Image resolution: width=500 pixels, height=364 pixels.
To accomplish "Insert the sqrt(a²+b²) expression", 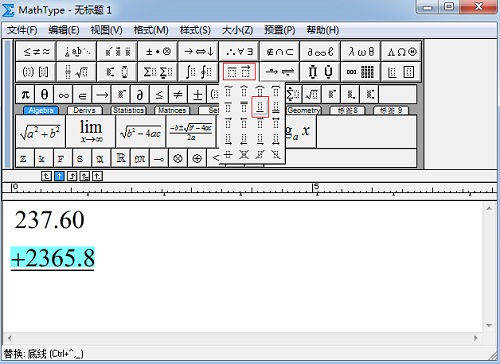I will coord(40,132).
